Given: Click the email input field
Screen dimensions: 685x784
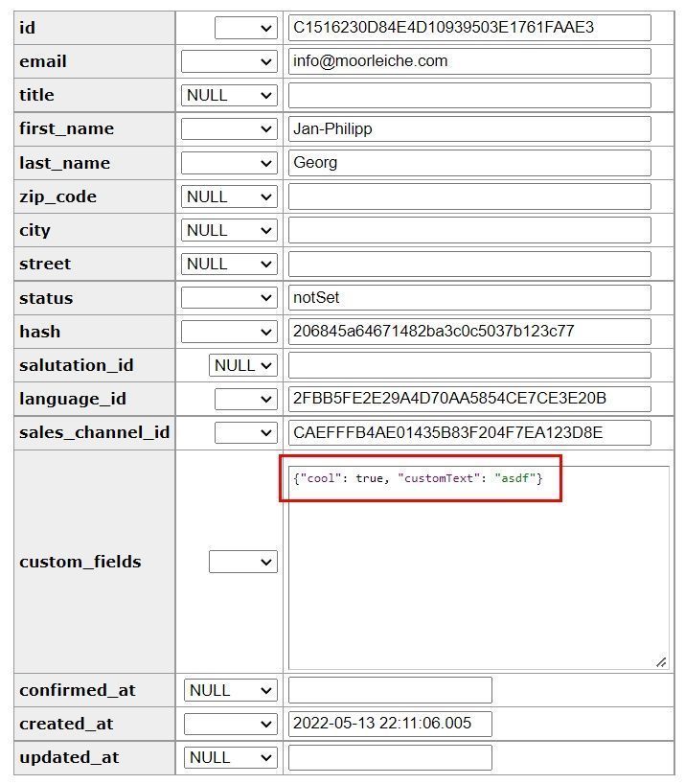Looking at the screenshot, I should [x=468, y=61].
